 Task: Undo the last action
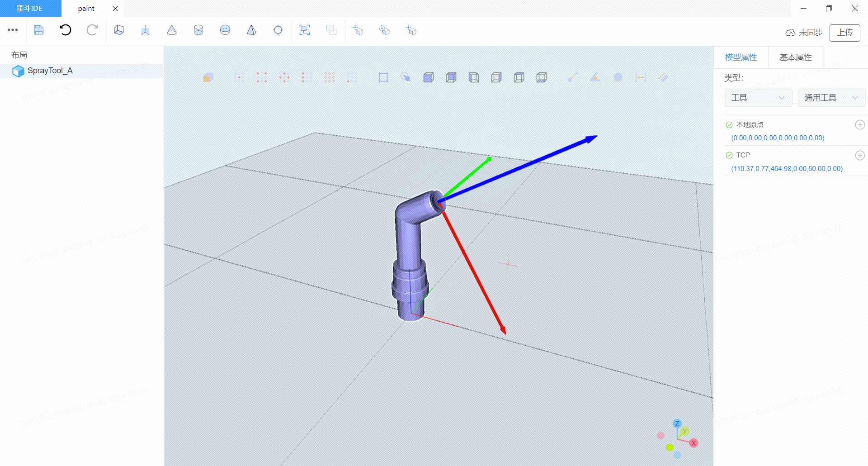[66, 30]
